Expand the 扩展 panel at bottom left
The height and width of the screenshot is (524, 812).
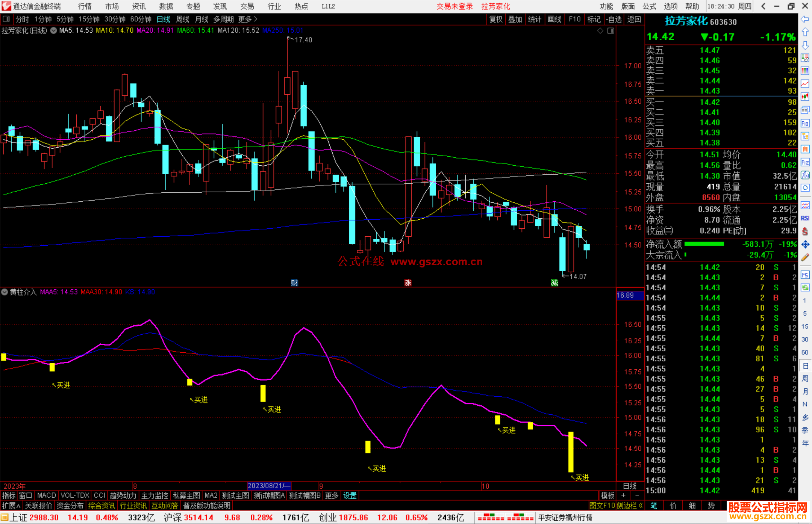[11, 506]
